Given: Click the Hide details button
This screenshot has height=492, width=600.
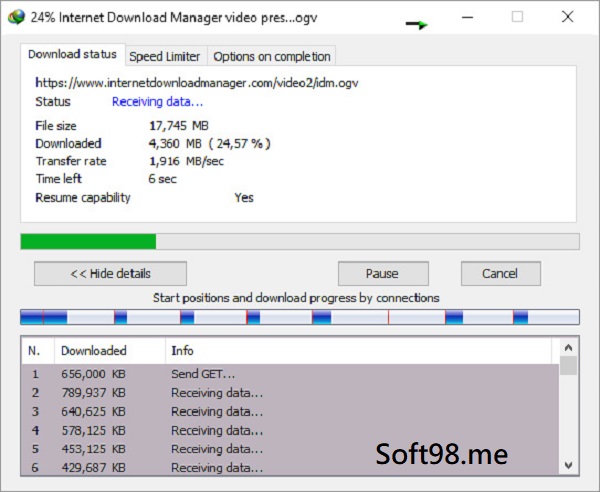Looking at the screenshot, I should coord(111,274).
